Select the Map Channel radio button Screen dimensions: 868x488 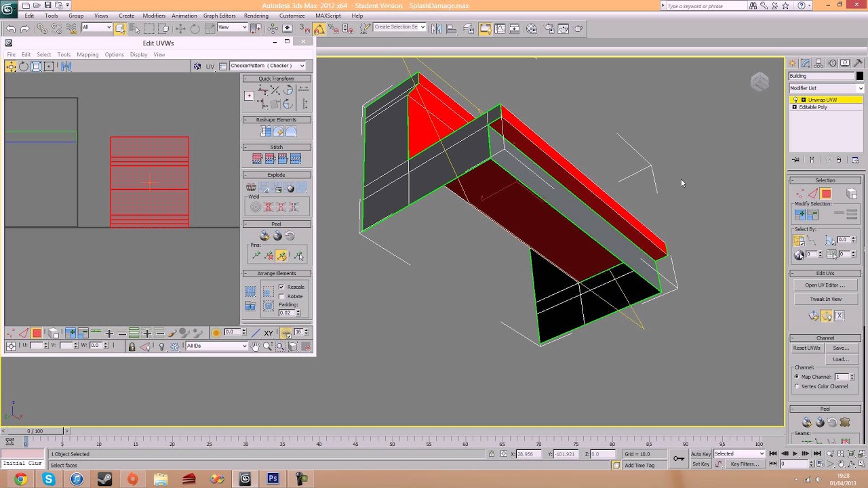click(797, 377)
